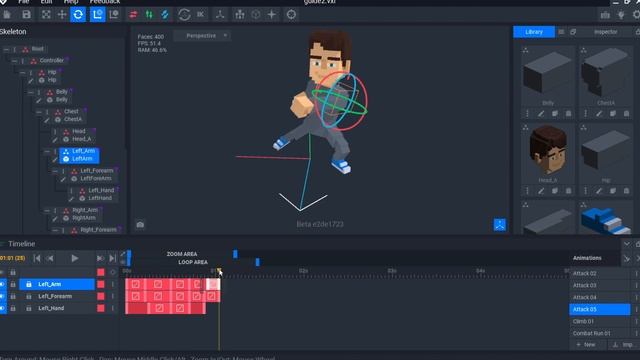Collapse the Left_Arm bone node

(47, 151)
